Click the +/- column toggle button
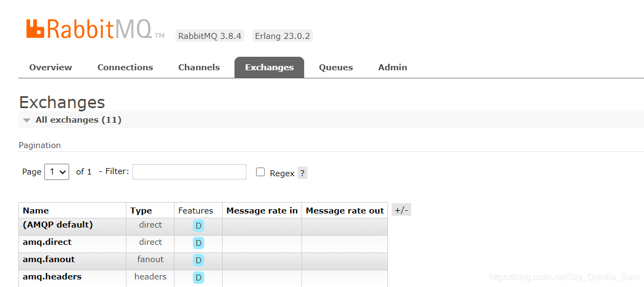Image resolution: width=644 pixels, height=287 pixels. tap(401, 210)
